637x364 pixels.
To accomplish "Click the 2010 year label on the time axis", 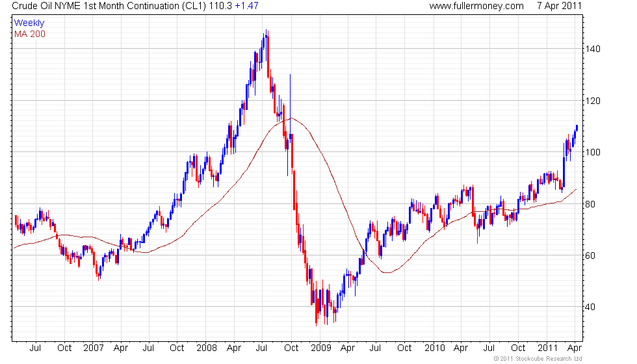I will [435, 348].
